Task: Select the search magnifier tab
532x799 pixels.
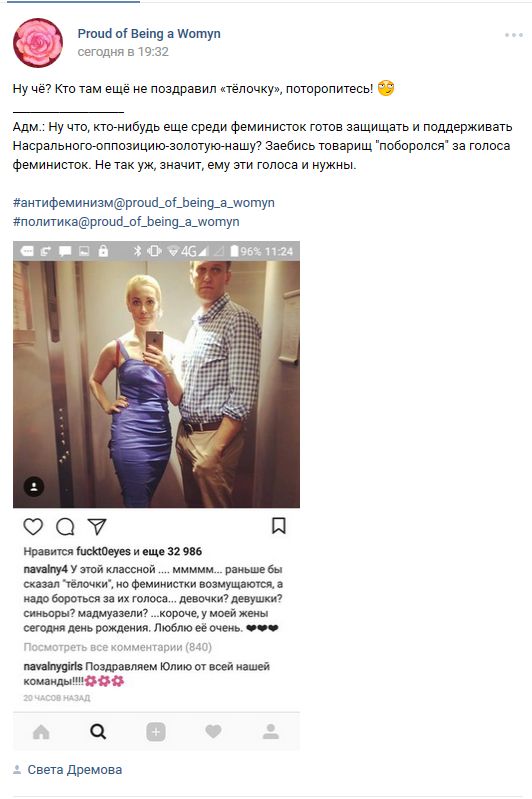Action: point(98,732)
